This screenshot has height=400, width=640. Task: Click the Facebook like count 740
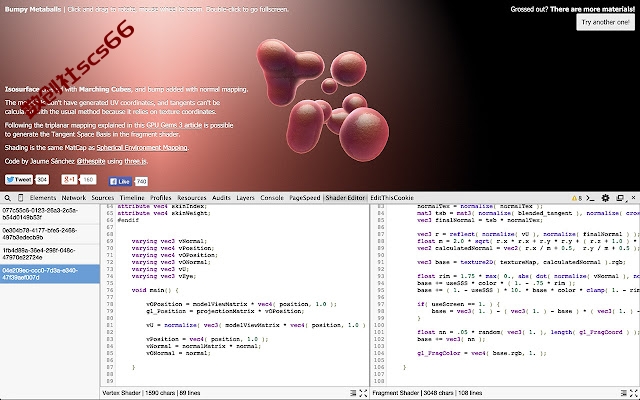tap(141, 181)
